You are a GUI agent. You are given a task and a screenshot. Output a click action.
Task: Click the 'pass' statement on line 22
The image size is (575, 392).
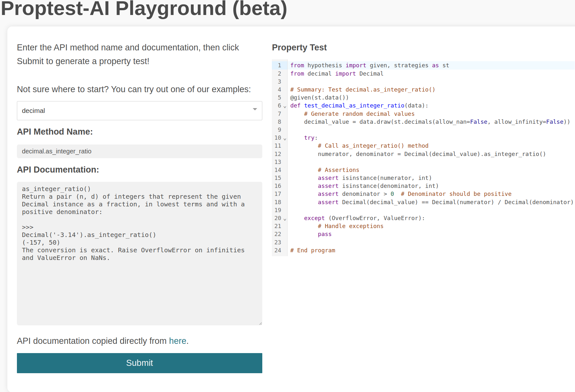pos(325,234)
